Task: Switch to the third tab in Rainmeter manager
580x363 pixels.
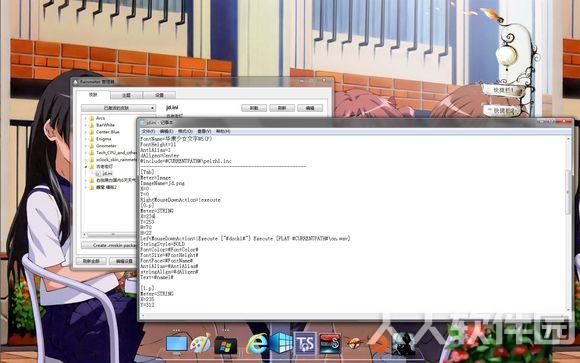Action: (x=159, y=95)
